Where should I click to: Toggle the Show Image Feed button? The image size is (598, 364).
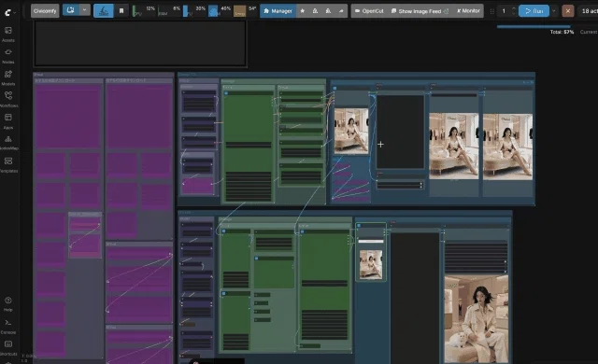(420, 11)
